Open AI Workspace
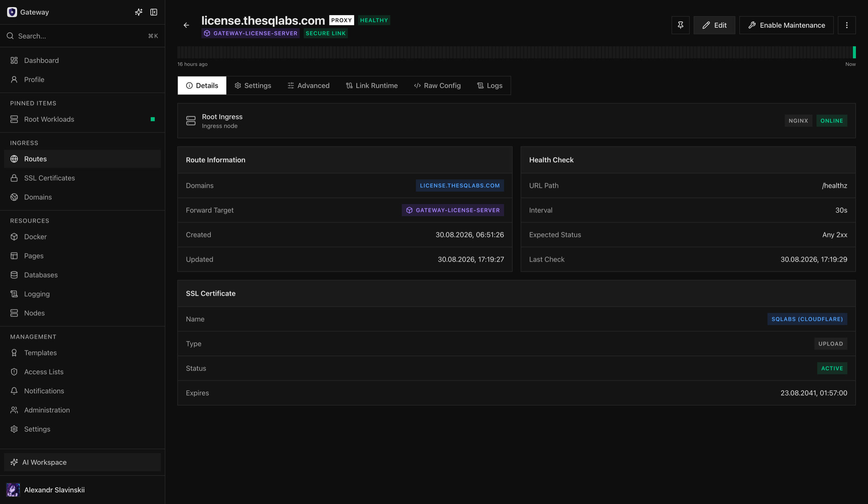Screen dimensions: 868x504 click(82, 462)
